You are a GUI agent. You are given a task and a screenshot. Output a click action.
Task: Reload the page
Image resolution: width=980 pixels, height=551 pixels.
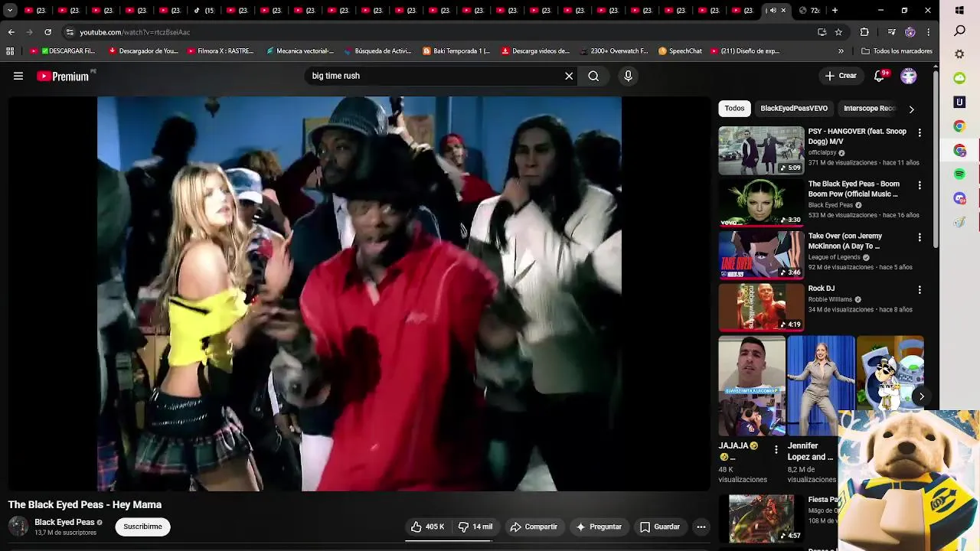tap(47, 32)
